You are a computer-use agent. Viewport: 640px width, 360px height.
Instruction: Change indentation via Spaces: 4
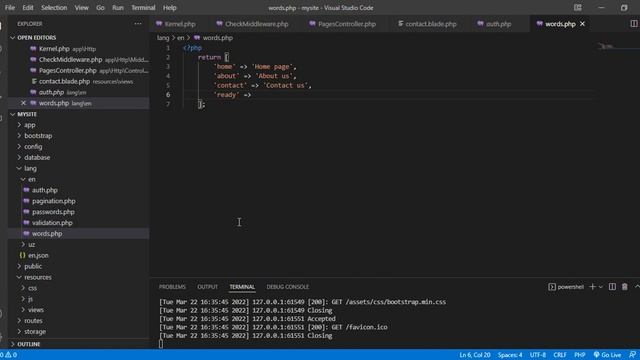(x=510, y=355)
